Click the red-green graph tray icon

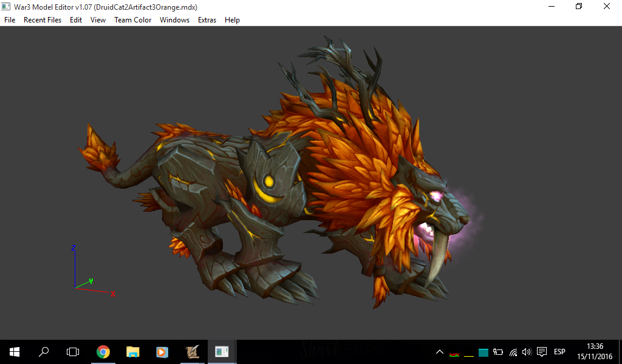pyautogui.click(x=454, y=354)
